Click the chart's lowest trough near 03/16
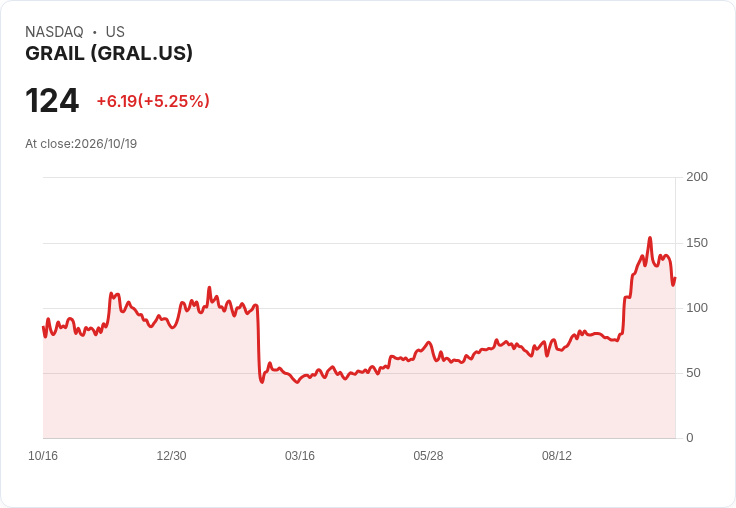 click(x=297, y=382)
